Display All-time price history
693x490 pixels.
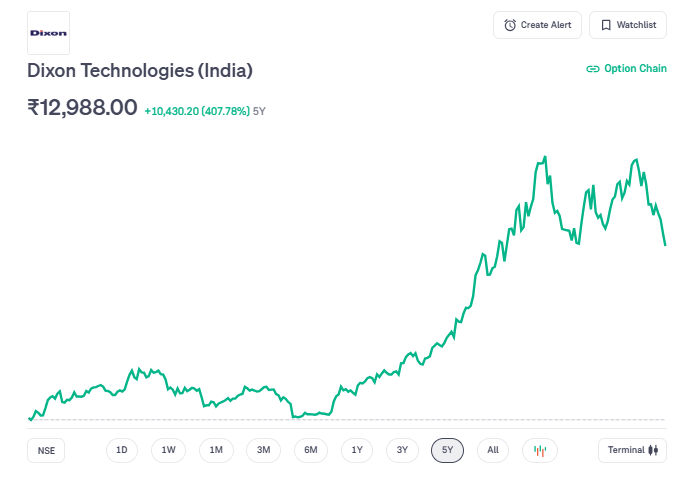coord(493,450)
